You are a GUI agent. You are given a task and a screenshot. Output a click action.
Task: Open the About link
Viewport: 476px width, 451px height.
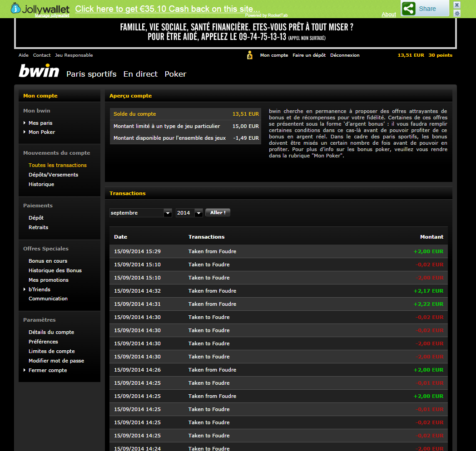click(389, 14)
